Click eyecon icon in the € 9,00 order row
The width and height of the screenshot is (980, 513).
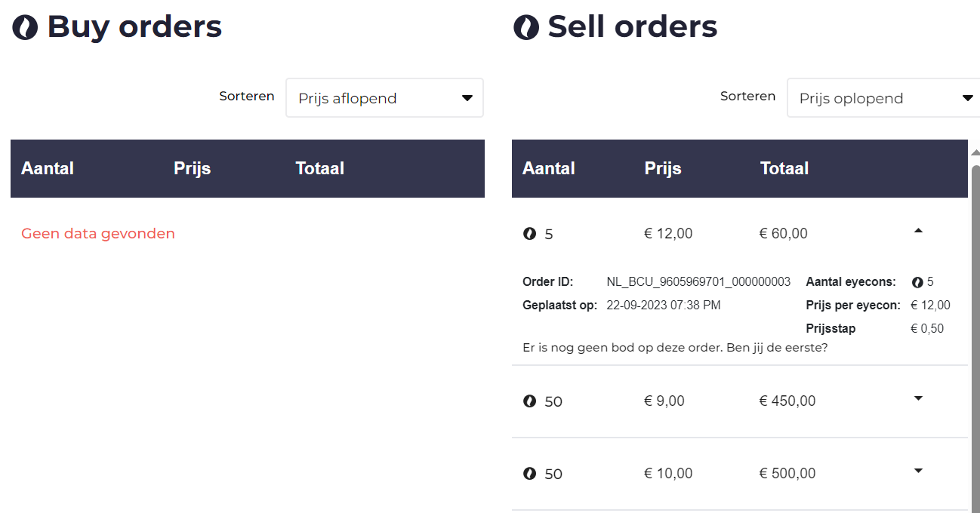click(x=529, y=401)
